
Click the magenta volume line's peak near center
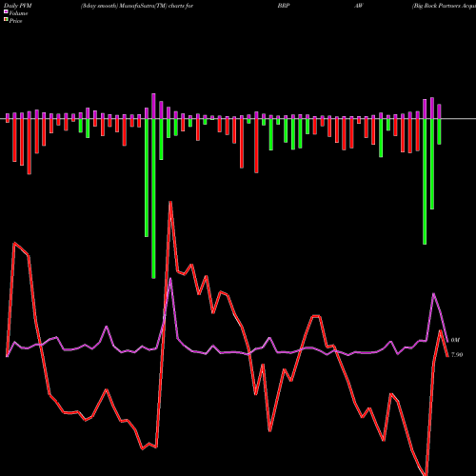[170, 279]
